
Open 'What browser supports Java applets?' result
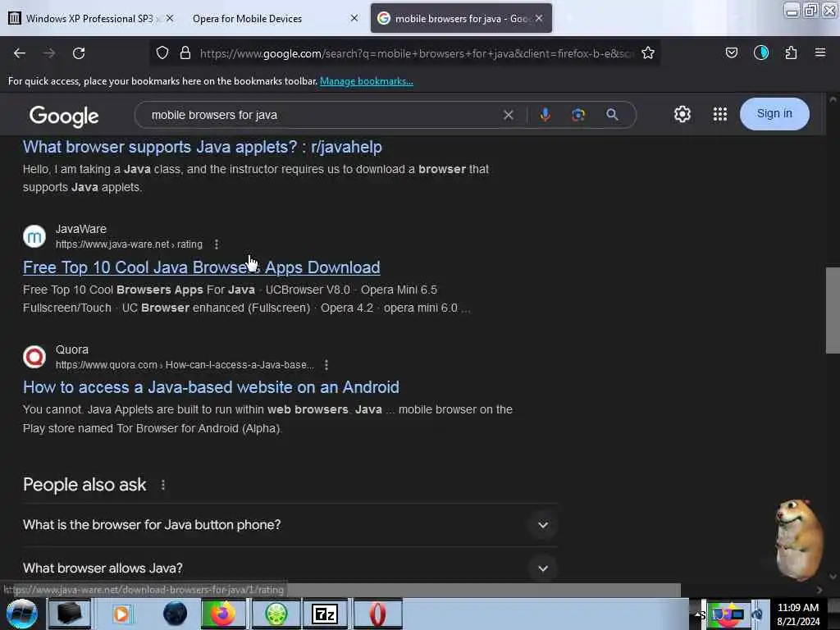point(203,147)
